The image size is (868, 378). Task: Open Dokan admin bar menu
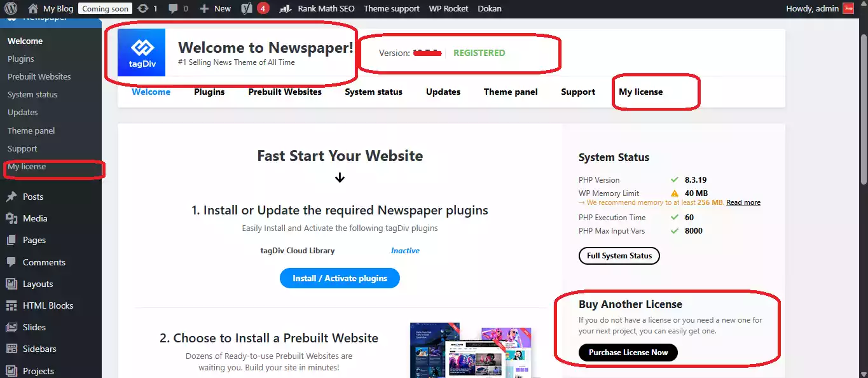(x=490, y=8)
